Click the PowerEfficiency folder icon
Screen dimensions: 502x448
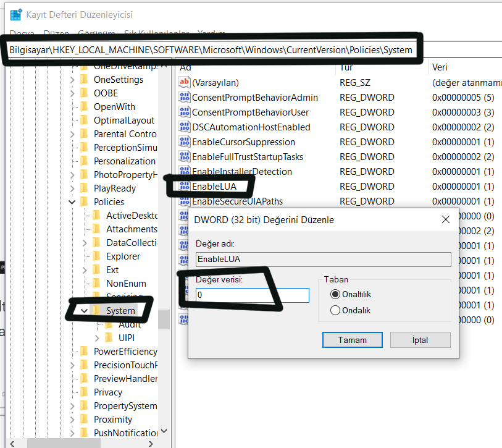(84, 351)
